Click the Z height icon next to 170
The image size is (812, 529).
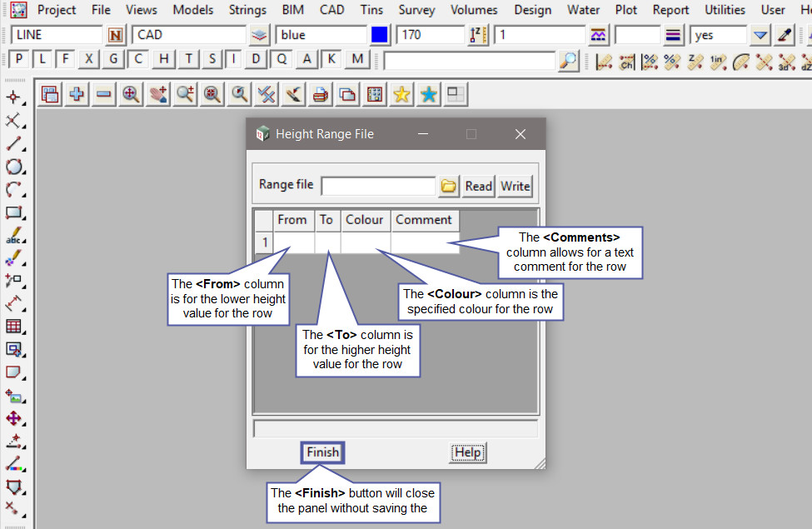pos(478,35)
